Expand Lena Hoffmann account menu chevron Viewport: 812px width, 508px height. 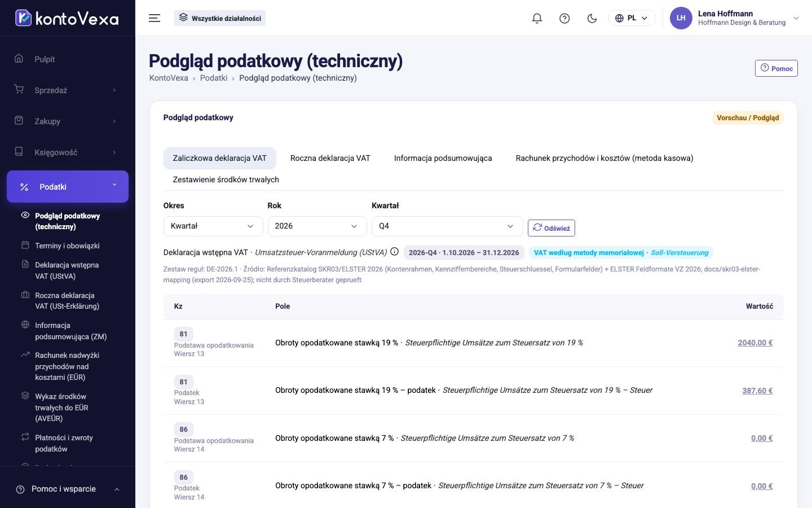[x=796, y=18]
